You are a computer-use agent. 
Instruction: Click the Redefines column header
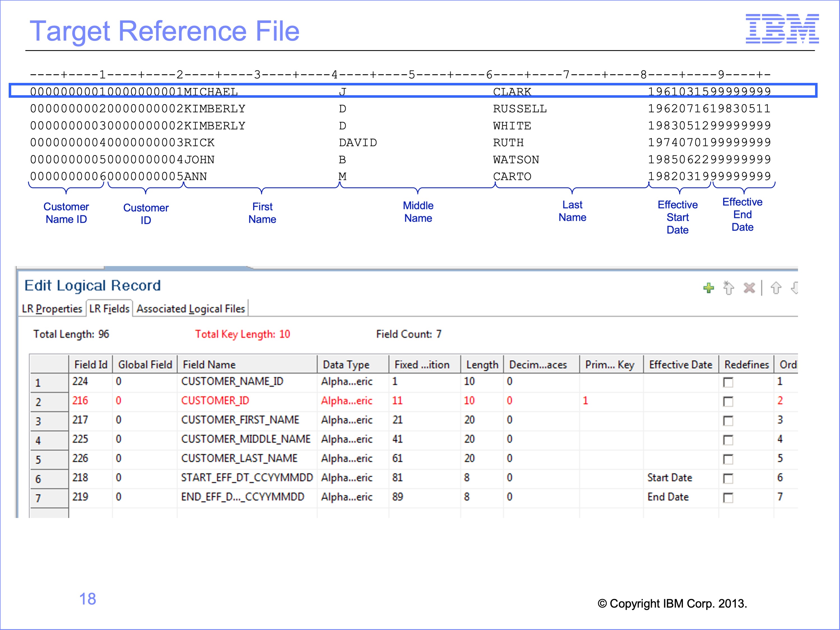[x=746, y=364]
